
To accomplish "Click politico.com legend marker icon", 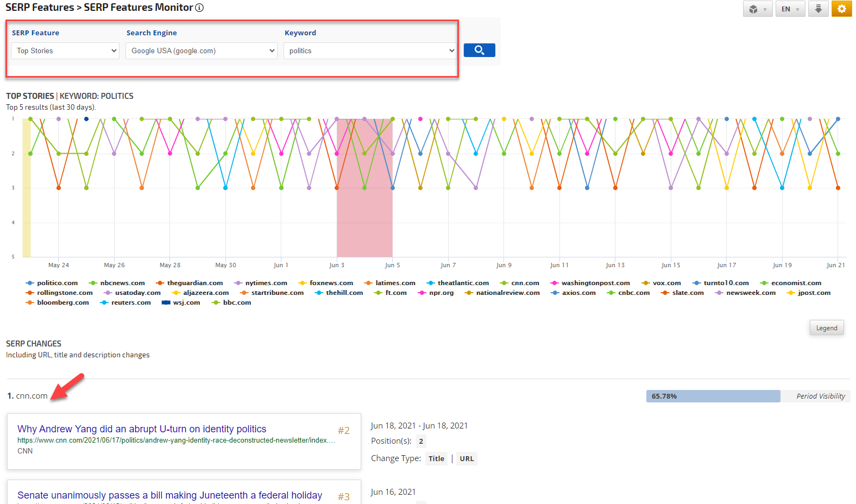I will (30, 283).
